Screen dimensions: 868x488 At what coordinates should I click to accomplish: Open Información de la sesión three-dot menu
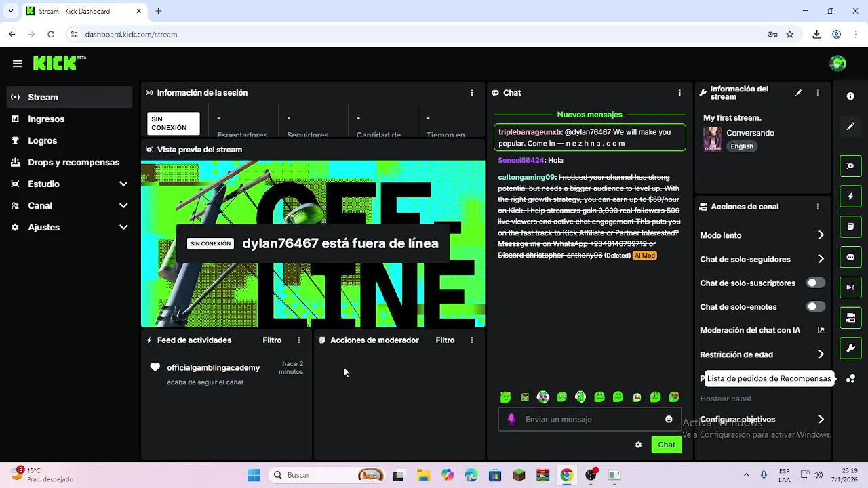click(x=472, y=93)
